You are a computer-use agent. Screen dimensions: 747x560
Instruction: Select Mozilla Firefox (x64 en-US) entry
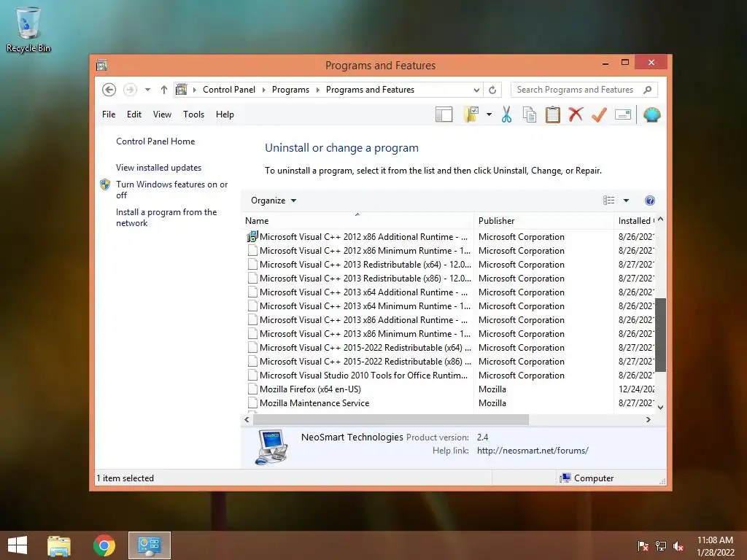point(357,389)
